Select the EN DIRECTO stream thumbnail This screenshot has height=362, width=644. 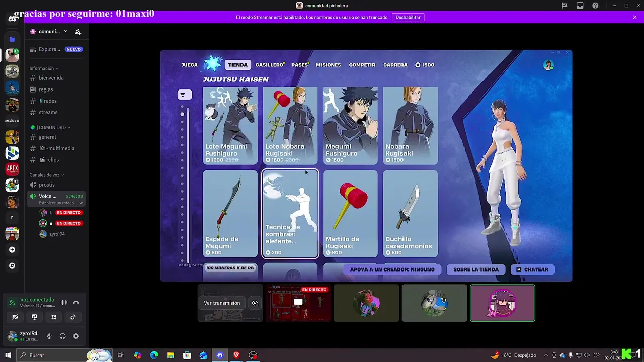[298, 303]
